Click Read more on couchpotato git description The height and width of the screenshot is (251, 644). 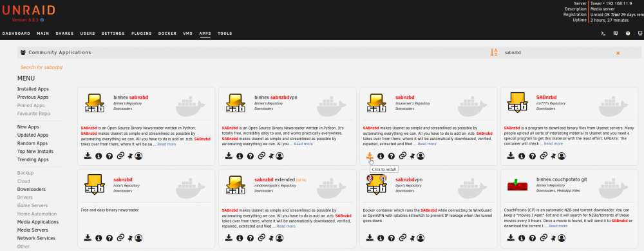pyautogui.click(x=558, y=226)
